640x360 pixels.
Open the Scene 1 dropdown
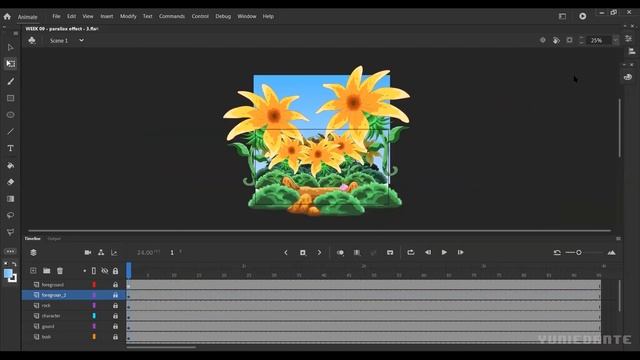[x=81, y=40]
